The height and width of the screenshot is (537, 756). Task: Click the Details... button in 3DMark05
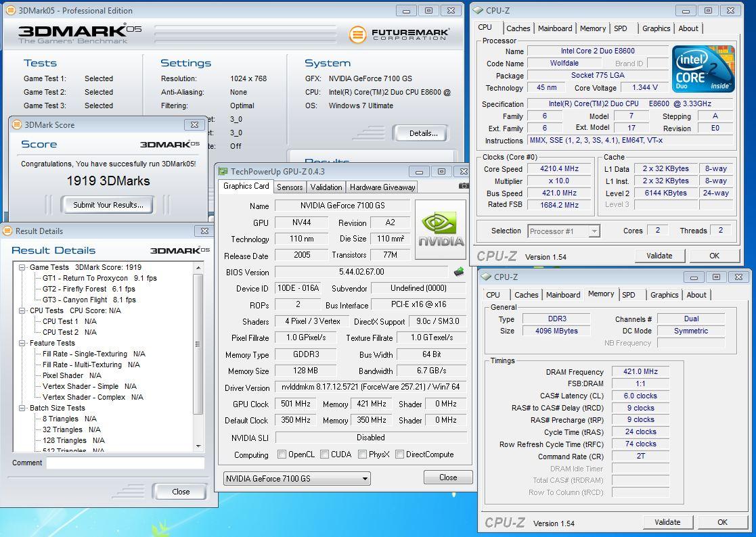(x=423, y=133)
